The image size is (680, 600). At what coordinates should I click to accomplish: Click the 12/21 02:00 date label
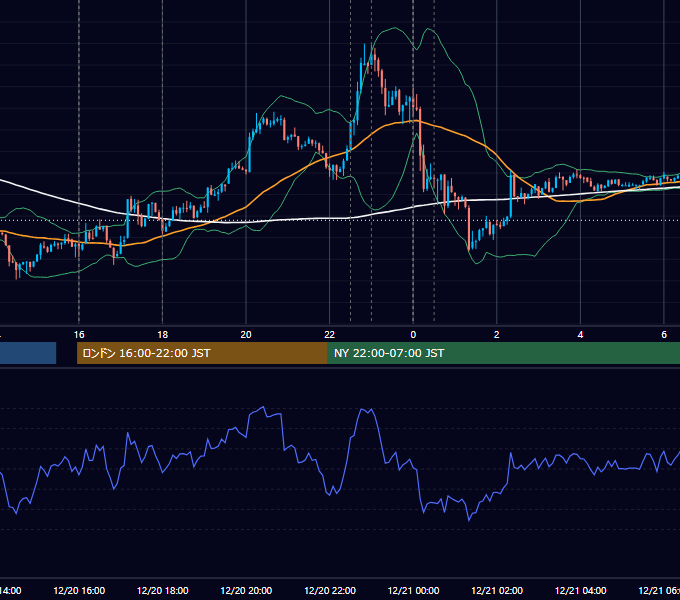(497, 590)
